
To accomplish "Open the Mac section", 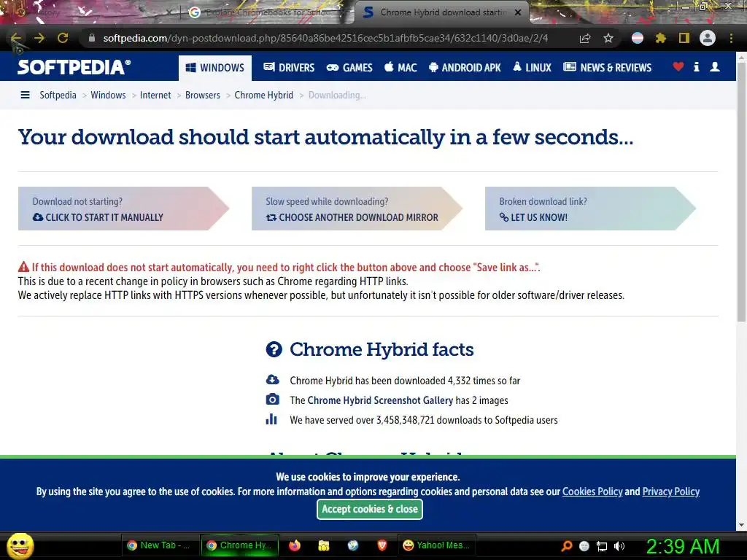I will 400,68.
